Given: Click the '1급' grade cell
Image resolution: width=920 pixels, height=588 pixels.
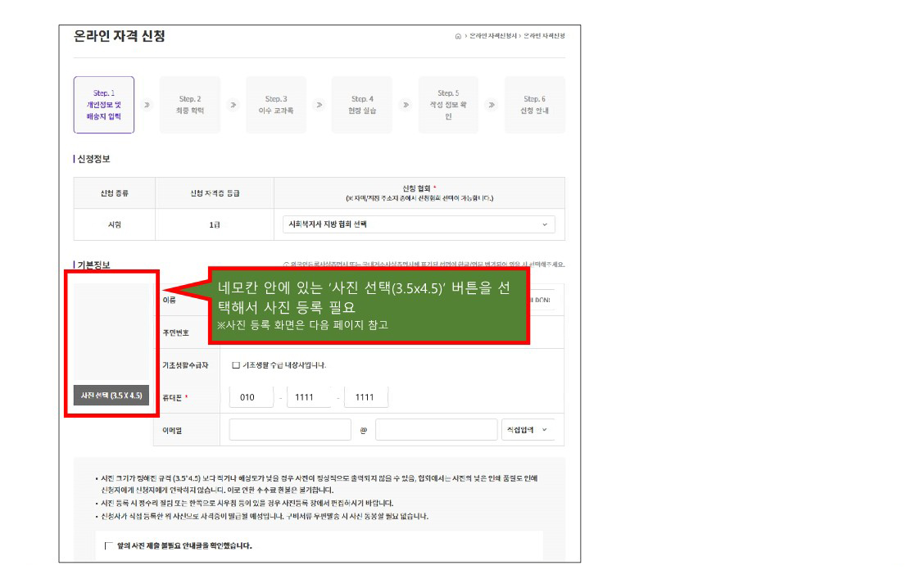Looking at the screenshot, I should point(215,224).
